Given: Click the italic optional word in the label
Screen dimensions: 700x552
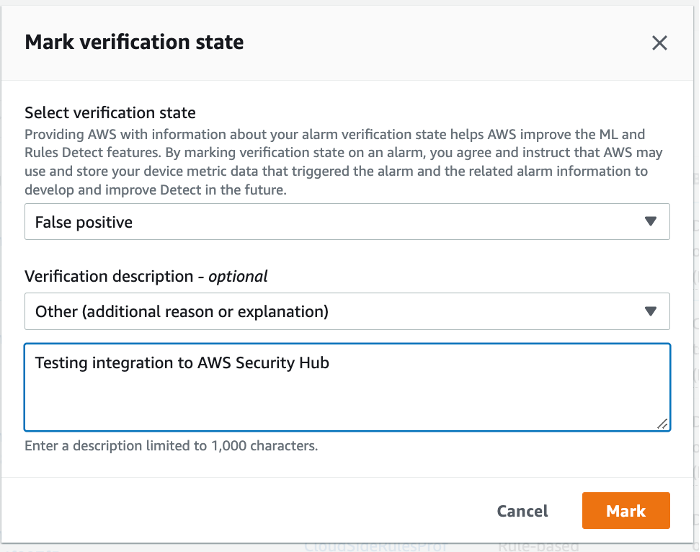Looking at the screenshot, I should point(237,276).
